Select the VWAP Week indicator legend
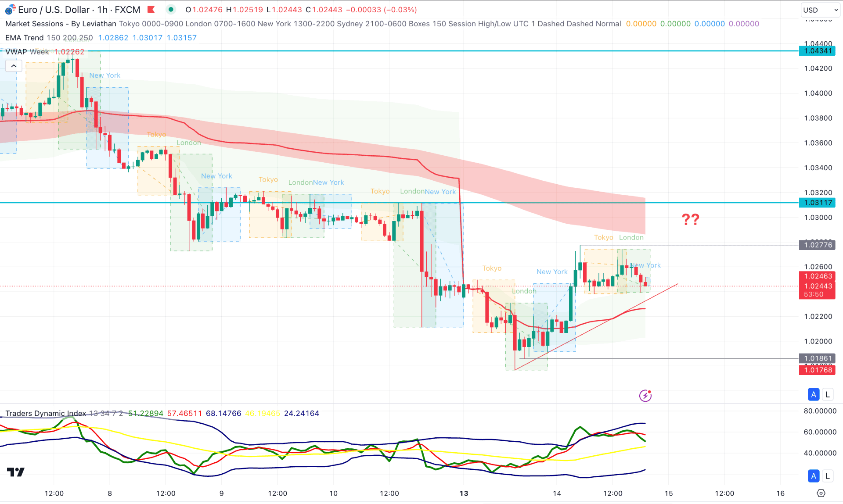Viewport: 843px width, 504px height. [27, 52]
